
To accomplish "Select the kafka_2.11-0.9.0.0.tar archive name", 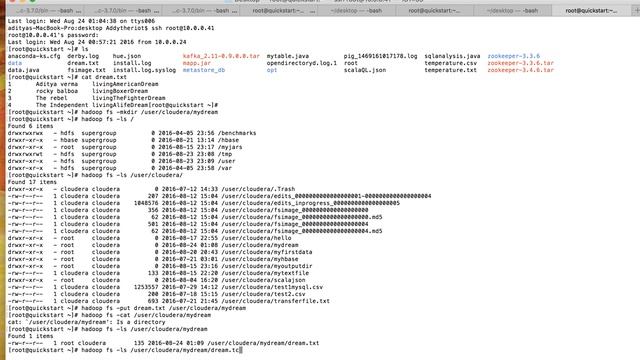I will (x=221, y=56).
